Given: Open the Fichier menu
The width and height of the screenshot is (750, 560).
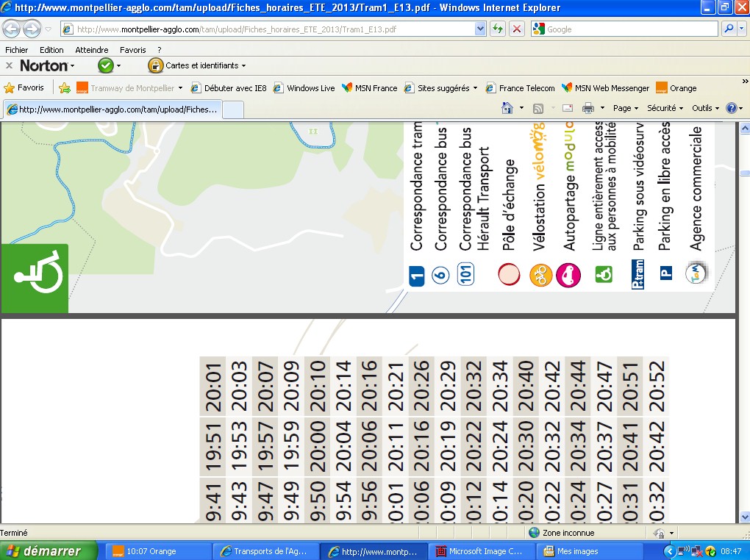Looking at the screenshot, I should [x=16, y=50].
